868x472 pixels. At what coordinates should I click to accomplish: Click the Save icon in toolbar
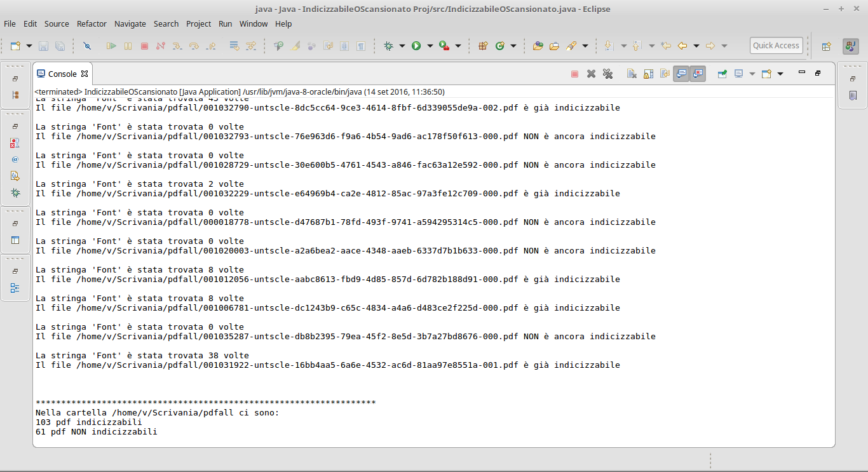click(x=44, y=46)
